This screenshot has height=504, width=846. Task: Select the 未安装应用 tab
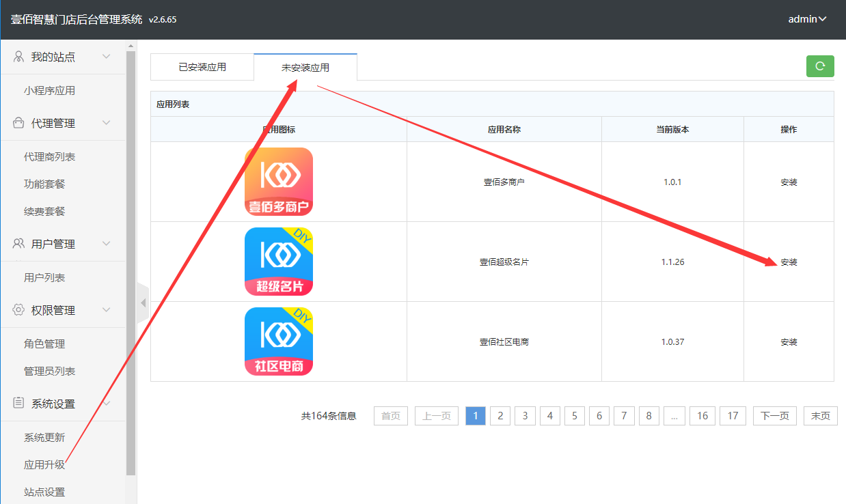305,68
